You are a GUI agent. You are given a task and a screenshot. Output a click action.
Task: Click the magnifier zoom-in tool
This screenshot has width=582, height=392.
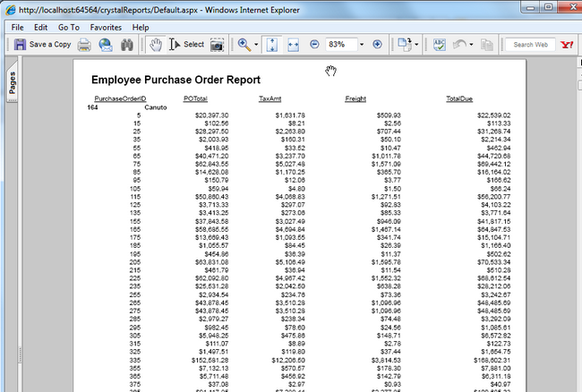pos(244,45)
